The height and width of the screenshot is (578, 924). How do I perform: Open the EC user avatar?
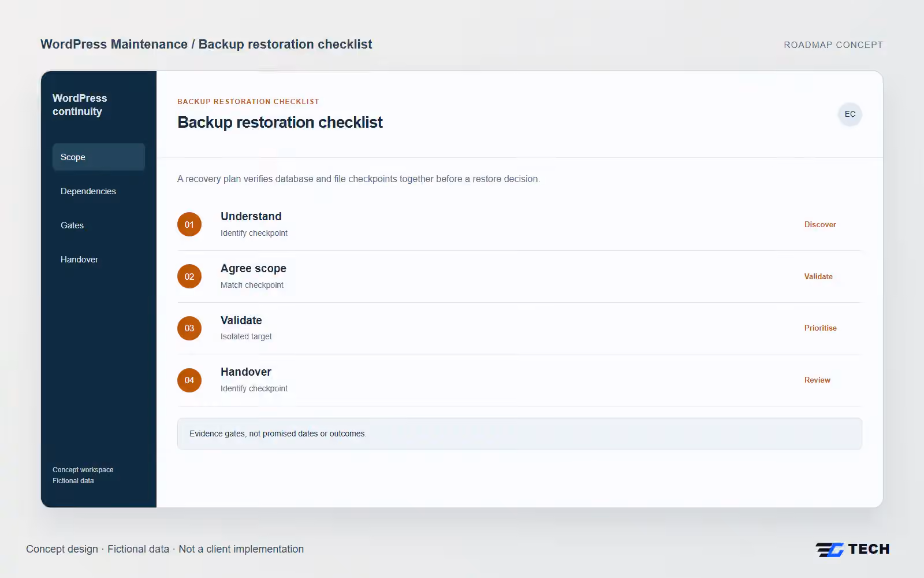point(850,114)
